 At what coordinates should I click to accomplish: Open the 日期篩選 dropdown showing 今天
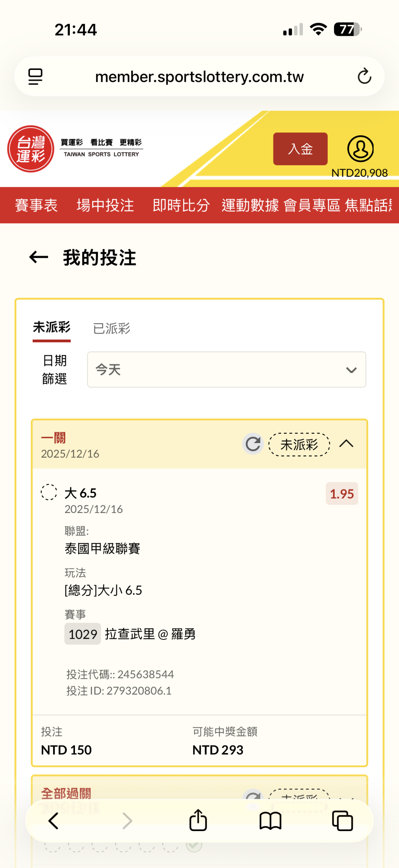[226, 369]
